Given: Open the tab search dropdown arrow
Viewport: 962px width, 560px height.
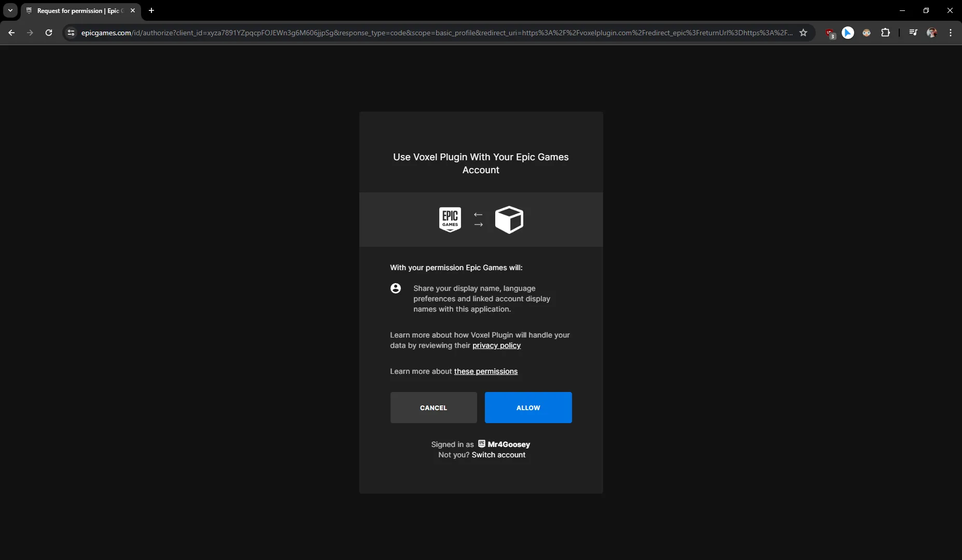Looking at the screenshot, I should [10, 10].
